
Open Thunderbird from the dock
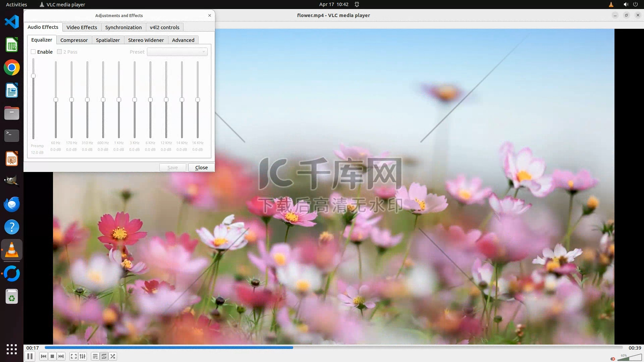click(x=12, y=204)
